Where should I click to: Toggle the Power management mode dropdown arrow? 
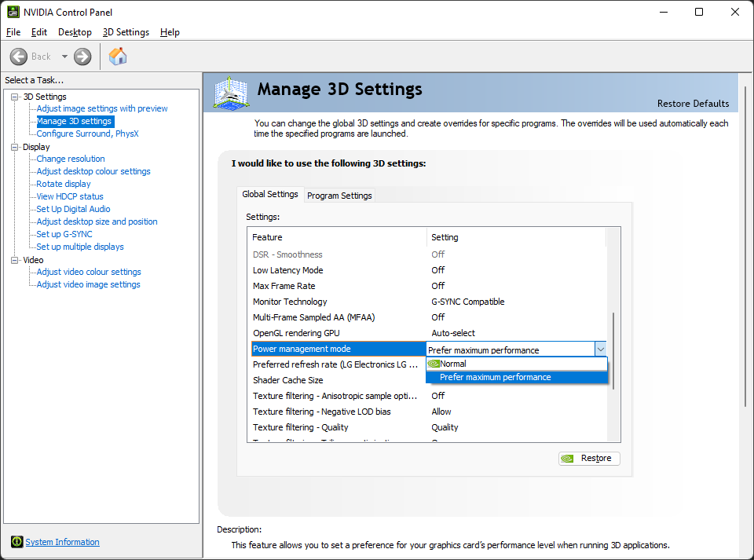coord(600,350)
